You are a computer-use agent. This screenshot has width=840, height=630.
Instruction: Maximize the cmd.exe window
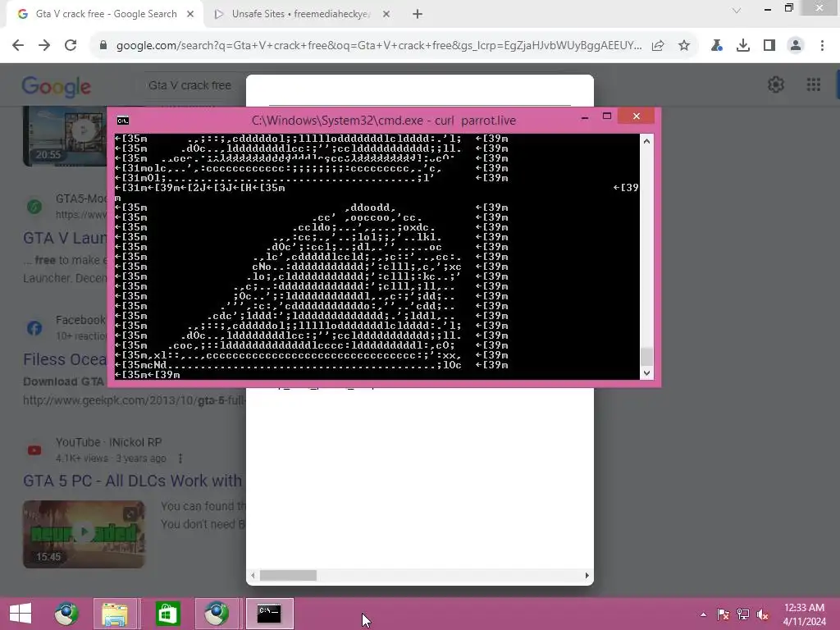[607, 116]
